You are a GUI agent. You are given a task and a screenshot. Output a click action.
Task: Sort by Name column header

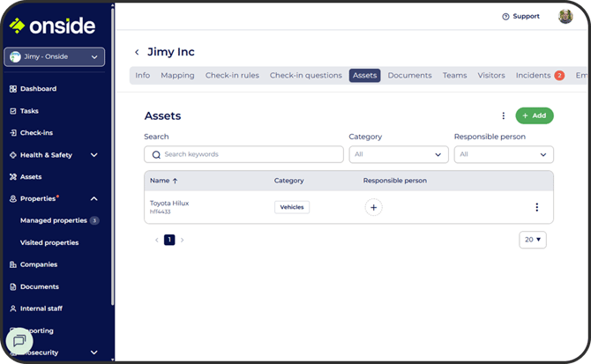point(163,181)
